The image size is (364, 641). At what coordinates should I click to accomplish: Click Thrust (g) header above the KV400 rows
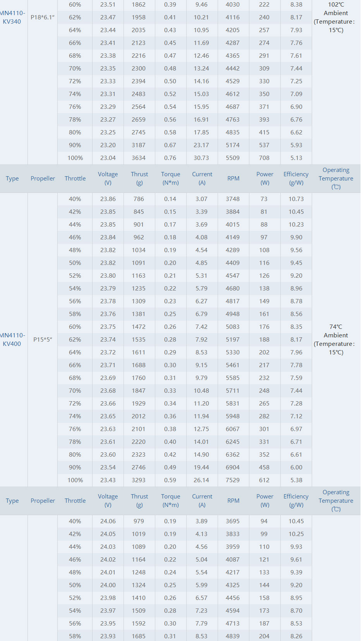pyautogui.click(x=139, y=179)
